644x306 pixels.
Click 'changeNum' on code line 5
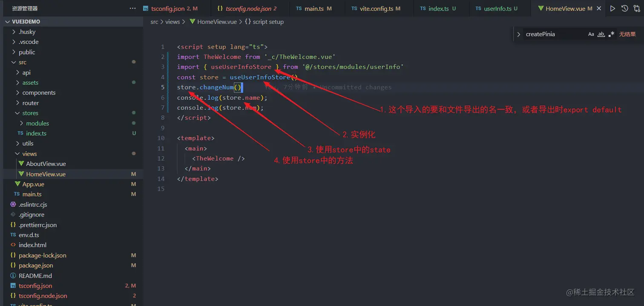217,87
